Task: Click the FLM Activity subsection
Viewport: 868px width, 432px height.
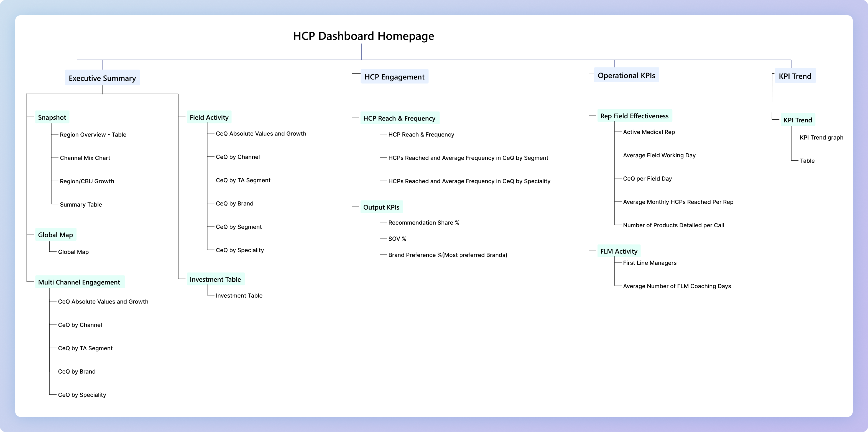Action: pyautogui.click(x=619, y=251)
